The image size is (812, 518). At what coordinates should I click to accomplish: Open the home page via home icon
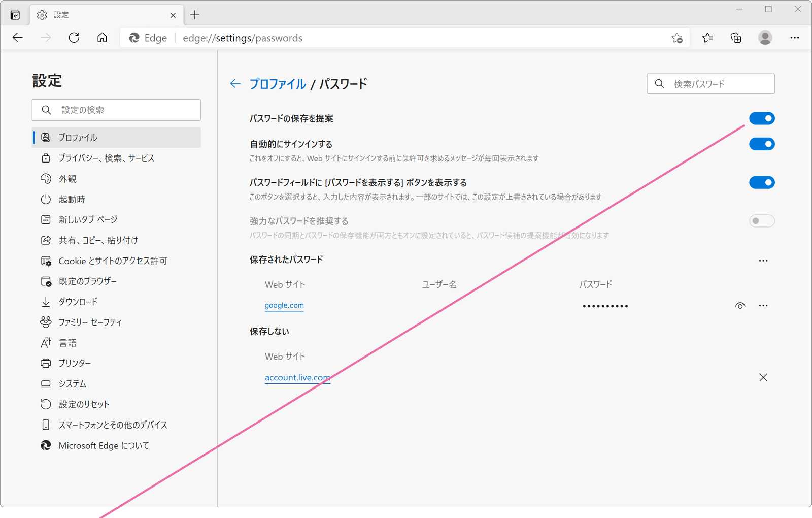point(102,38)
